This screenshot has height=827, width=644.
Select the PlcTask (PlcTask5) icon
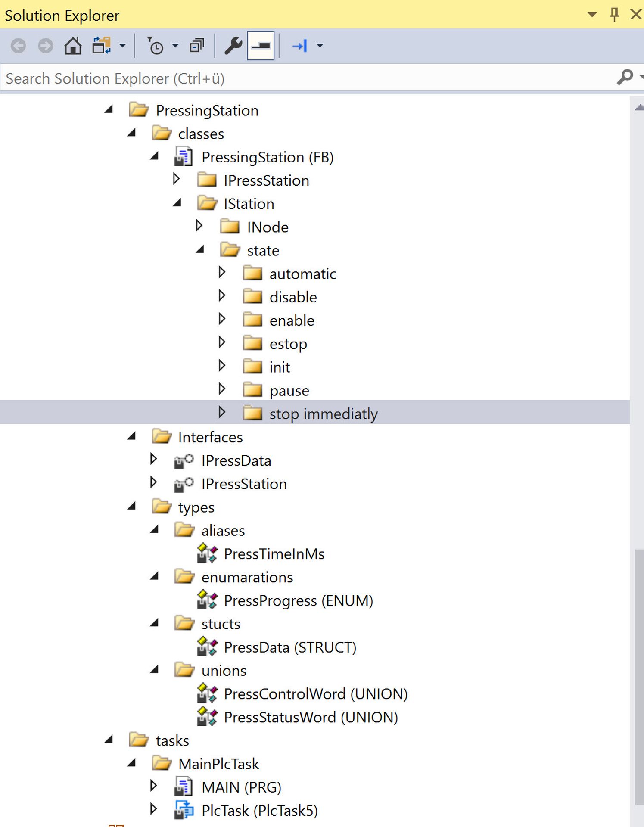184,810
